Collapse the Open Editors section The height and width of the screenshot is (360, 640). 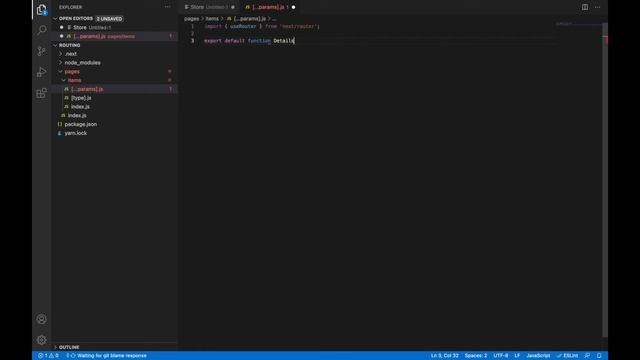click(x=76, y=18)
